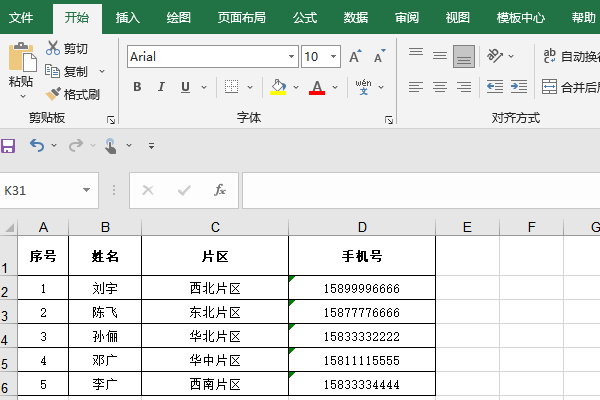This screenshot has width=600, height=400.
Task: Switch to the 页面布局 tab
Action: 241,17
